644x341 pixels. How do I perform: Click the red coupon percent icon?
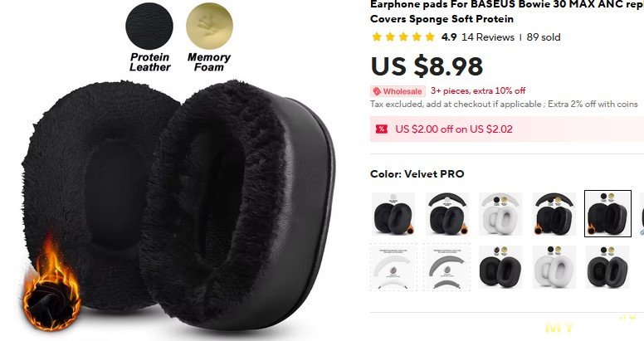coord(382,129)
